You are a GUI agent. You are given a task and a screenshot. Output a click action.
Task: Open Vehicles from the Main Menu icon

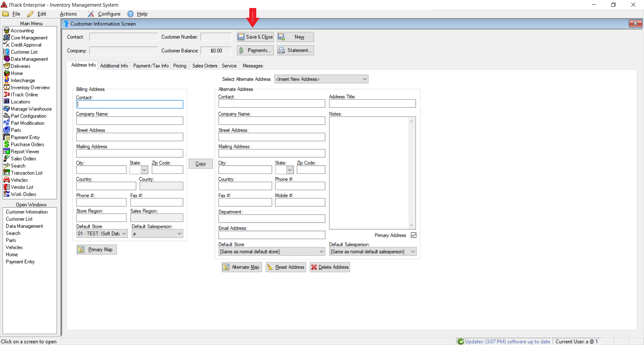point(6,180)
